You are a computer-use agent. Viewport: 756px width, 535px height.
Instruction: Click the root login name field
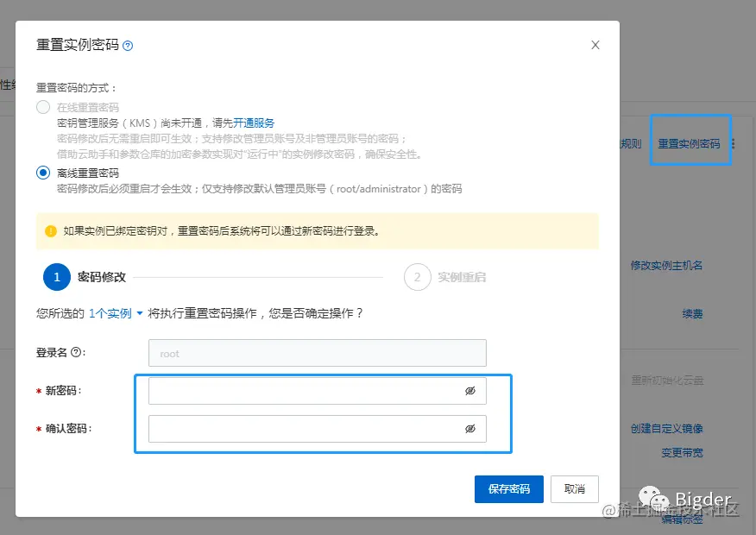pyautogui.click(x=317, y=352)
